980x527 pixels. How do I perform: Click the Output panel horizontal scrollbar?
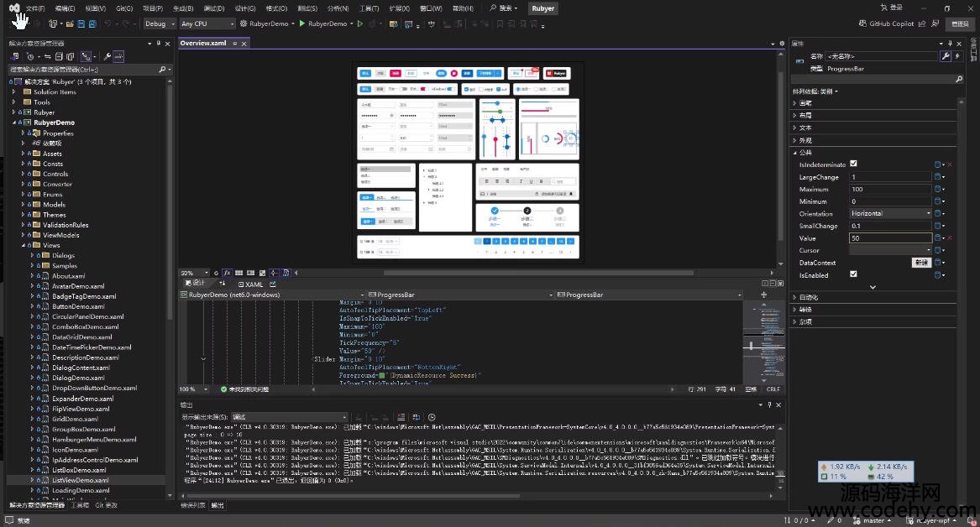[x=351, y=497]
